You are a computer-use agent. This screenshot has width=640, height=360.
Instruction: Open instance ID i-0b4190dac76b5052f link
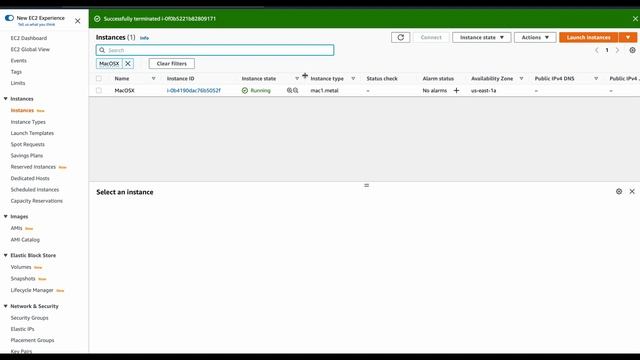(x=193, y=91)
